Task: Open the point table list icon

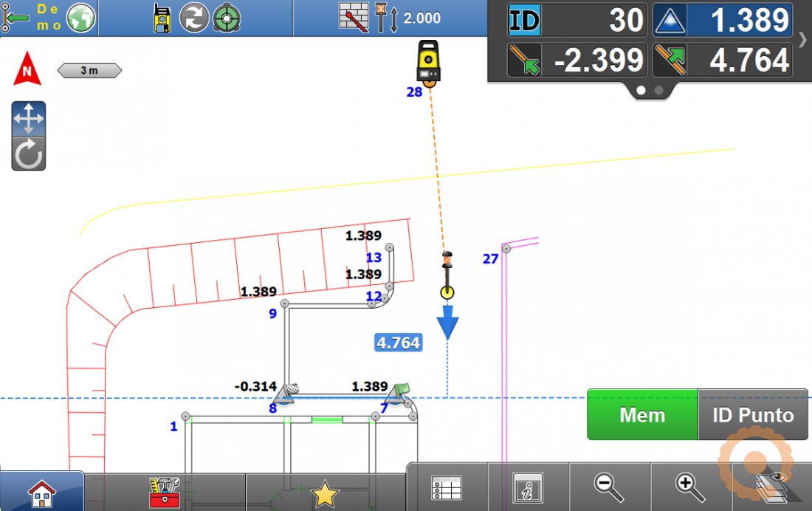Action: (447, 488)
